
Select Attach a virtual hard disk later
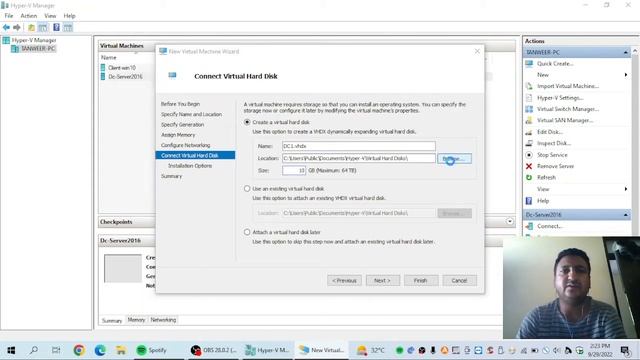[x=247, y=232]
